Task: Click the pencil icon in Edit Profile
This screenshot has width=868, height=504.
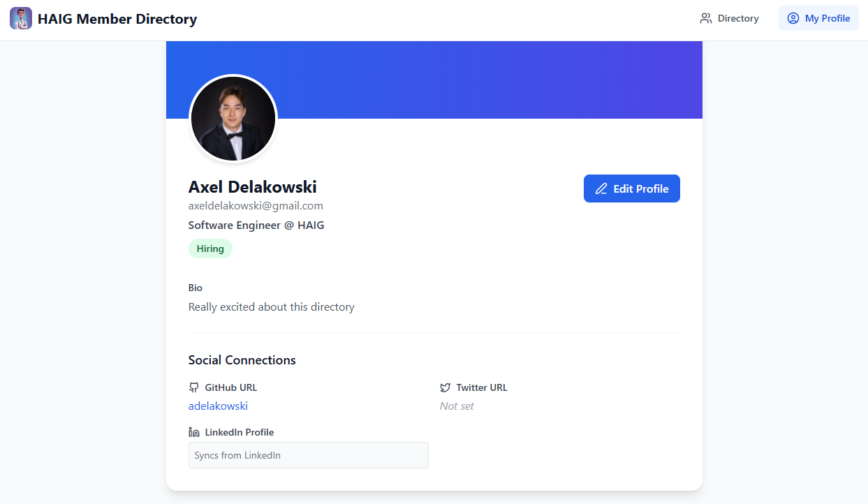Action: [601, 188]
